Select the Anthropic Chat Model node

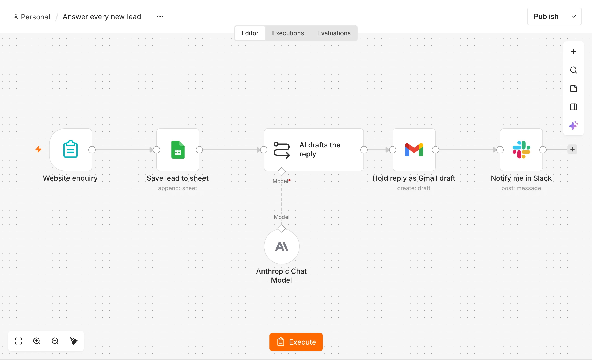pos(282,246)
